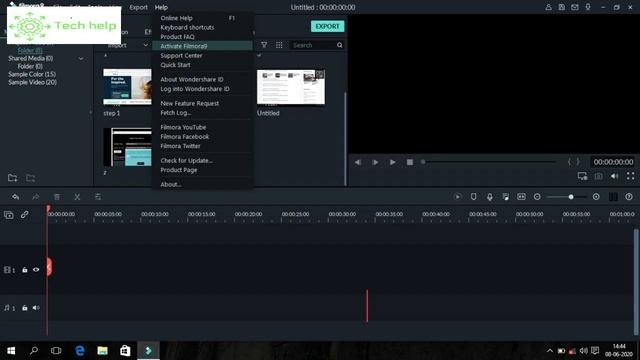Click the zoom in plus icon
Viewport: 640px width, 360px height.
coord(596,197)
